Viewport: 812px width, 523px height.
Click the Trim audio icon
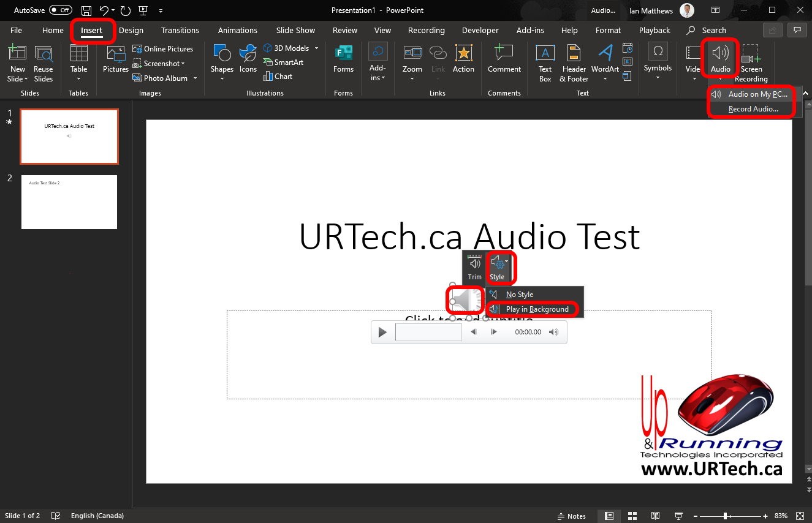point(474,268)
